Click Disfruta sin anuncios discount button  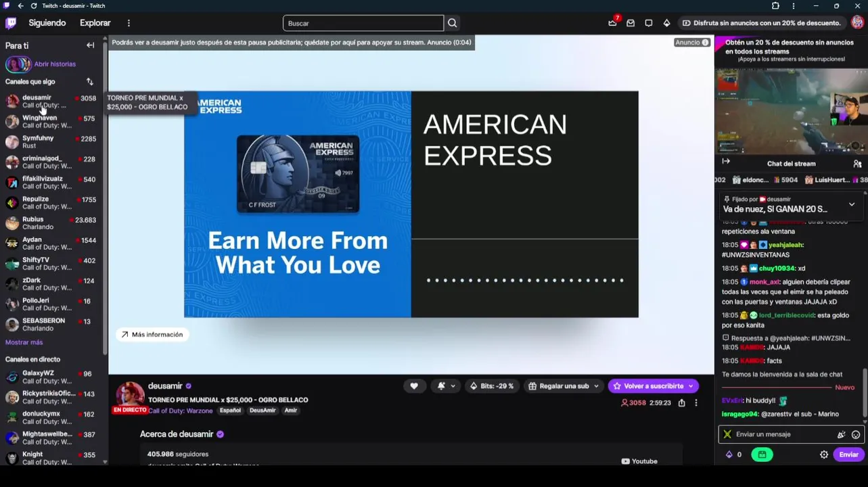tap(761, 23)
